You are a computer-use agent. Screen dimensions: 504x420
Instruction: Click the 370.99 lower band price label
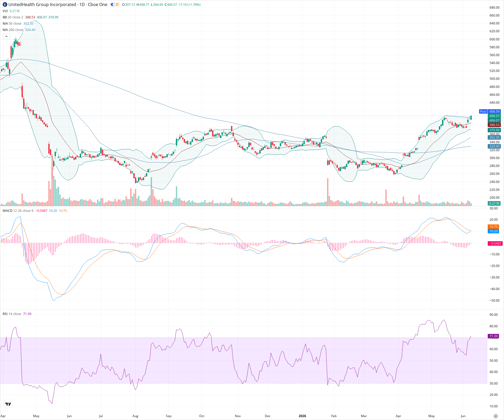coord(494,130)
